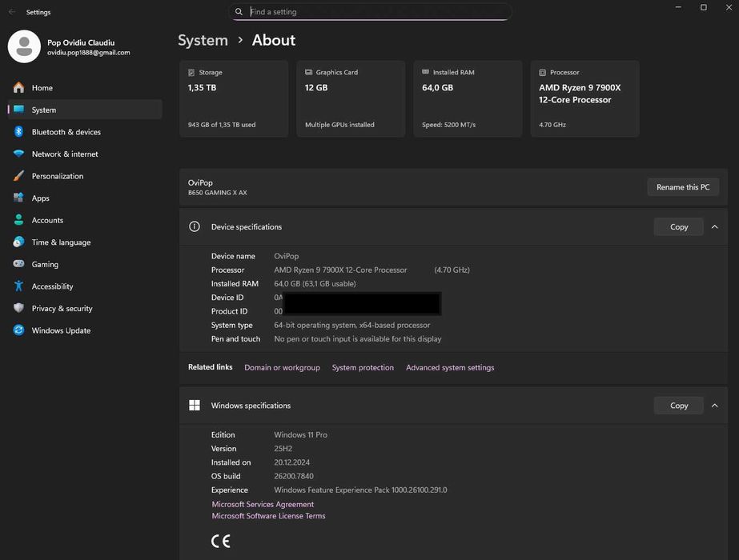The image size is (739, 560).
Task: Click the 943 GB of 1,35 TB used text
Action: click(x=222, y=125)
